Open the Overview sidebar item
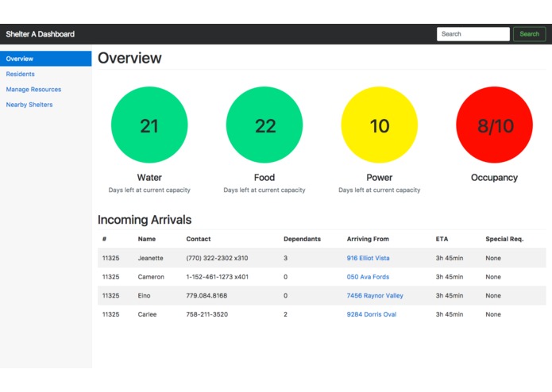Screen dimensions: 552x392 coord(46,59)
